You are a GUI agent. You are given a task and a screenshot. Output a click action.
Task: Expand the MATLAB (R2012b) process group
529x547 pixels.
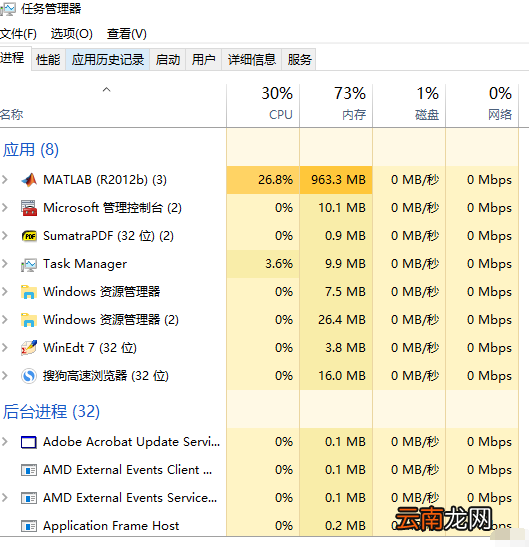5,180
